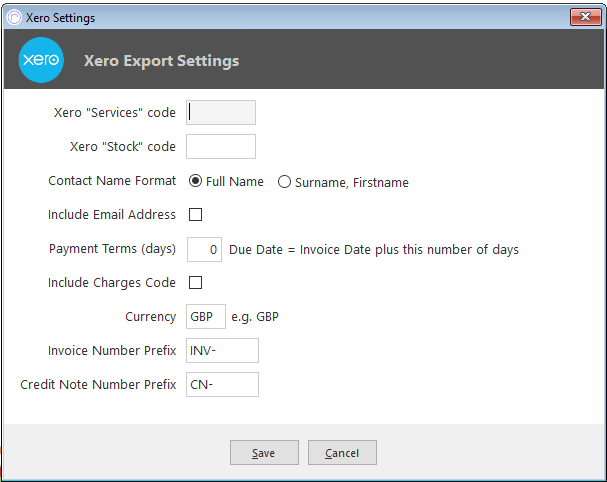Click the Payment Terms days field
607x482 pixels.
204,249
